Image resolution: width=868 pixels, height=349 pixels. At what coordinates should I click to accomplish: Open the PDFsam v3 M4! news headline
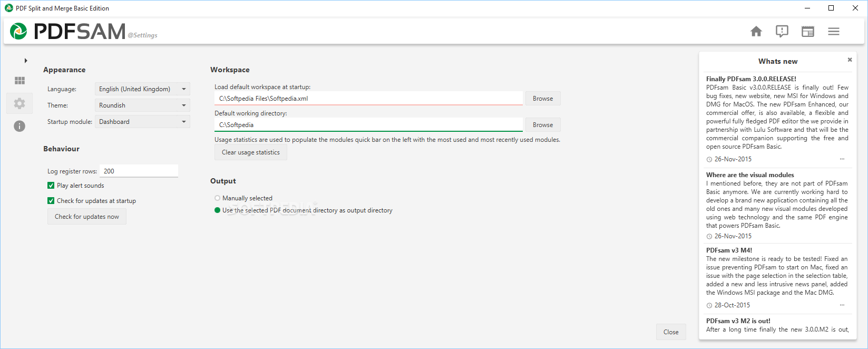click(x=729, y=250)
